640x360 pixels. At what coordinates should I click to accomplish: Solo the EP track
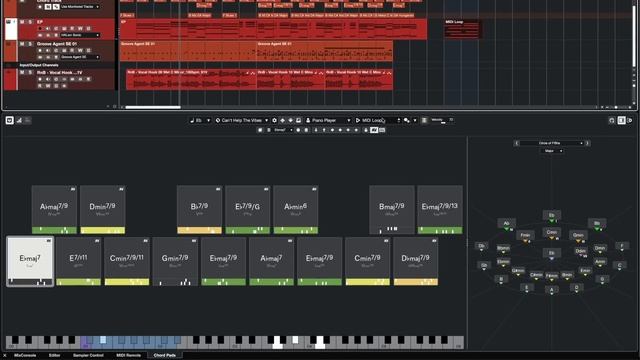click(x=30, y=22)
